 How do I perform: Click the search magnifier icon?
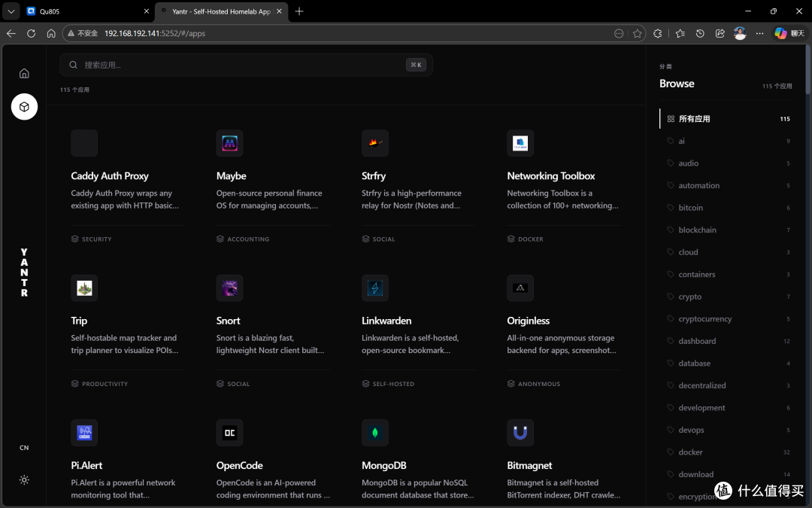coord(74,65)
